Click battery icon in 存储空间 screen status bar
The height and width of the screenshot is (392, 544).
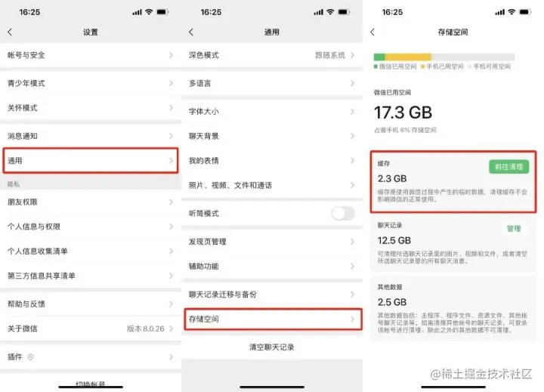tap(525, 12)
